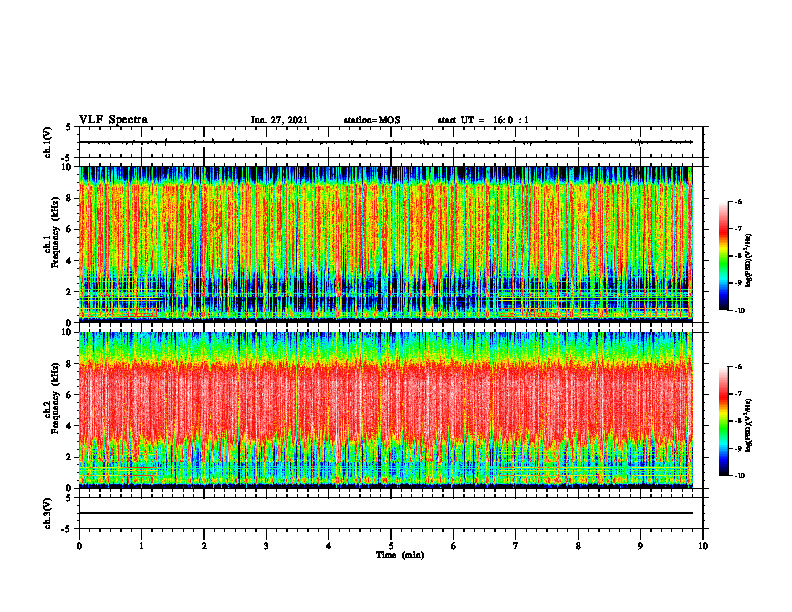Click time axis tick label "2"
The width and height of the screenshot is (792, 612).
204,546
